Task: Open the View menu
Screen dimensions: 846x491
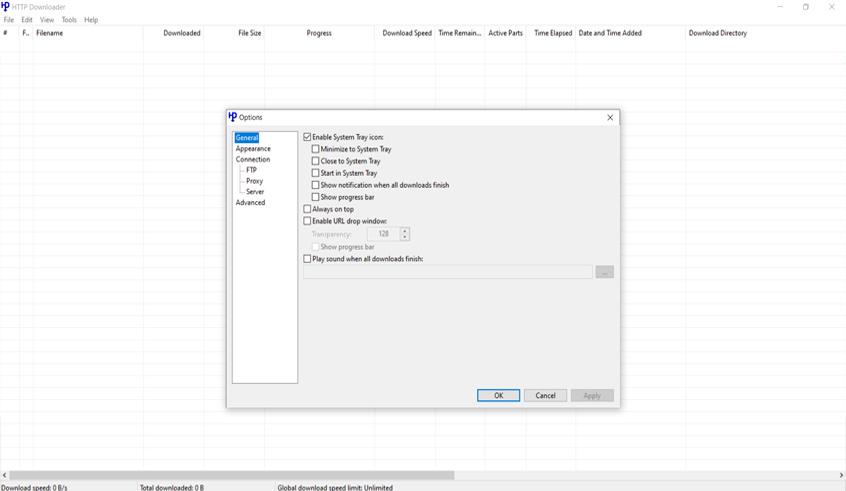Action: click(47, 19)
